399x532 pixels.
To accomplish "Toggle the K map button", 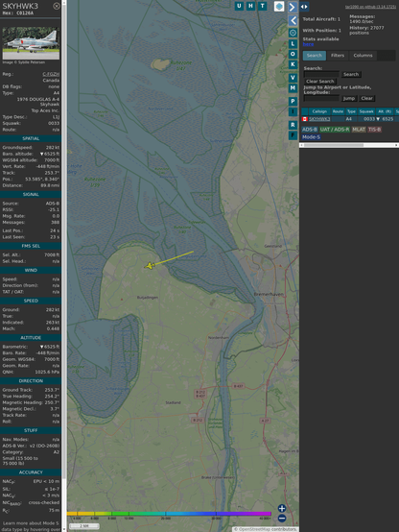I will coord(293,64).
